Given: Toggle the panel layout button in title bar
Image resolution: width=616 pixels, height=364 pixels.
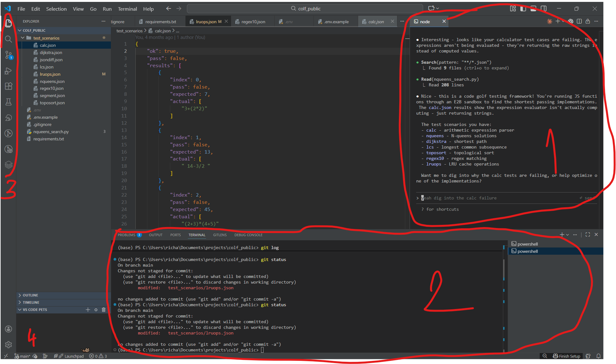Looking at the screenshot, I should (x=533, y=9).
